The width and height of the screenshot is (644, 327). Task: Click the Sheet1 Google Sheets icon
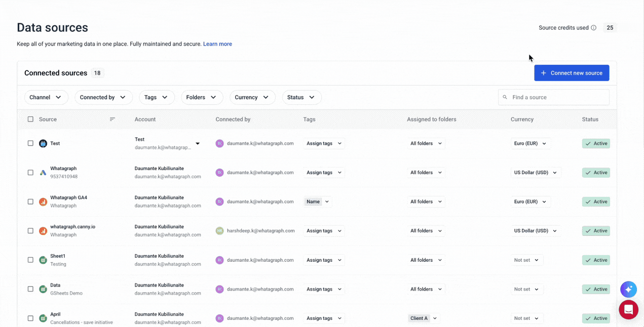43,260
